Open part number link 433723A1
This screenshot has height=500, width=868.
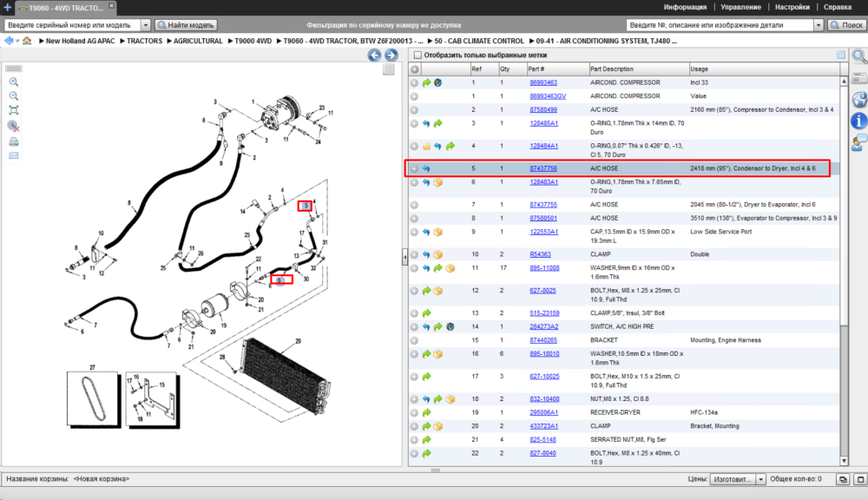[543, 426]
